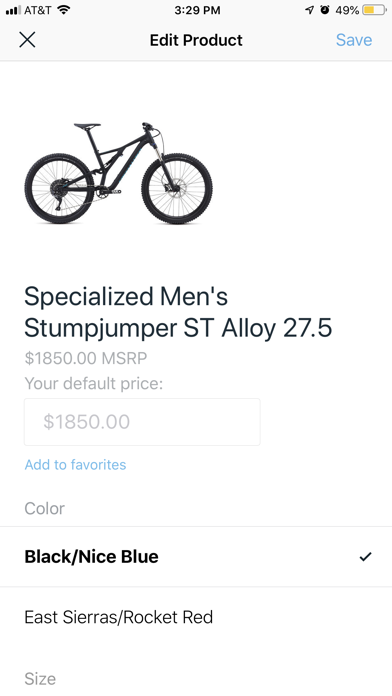
Task: Tap the Stumpjumper bike product image
Action: tap(119, 173)
